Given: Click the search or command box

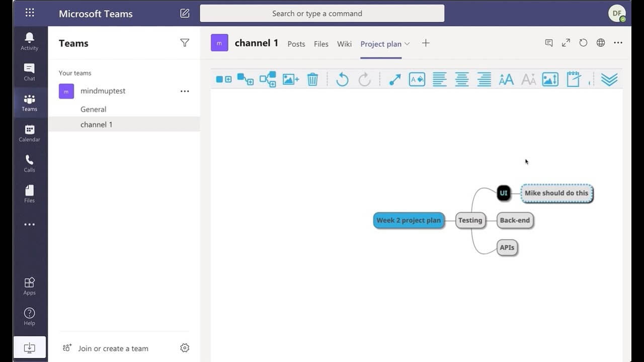Looking at the screenshot, I should pos(322,14).
